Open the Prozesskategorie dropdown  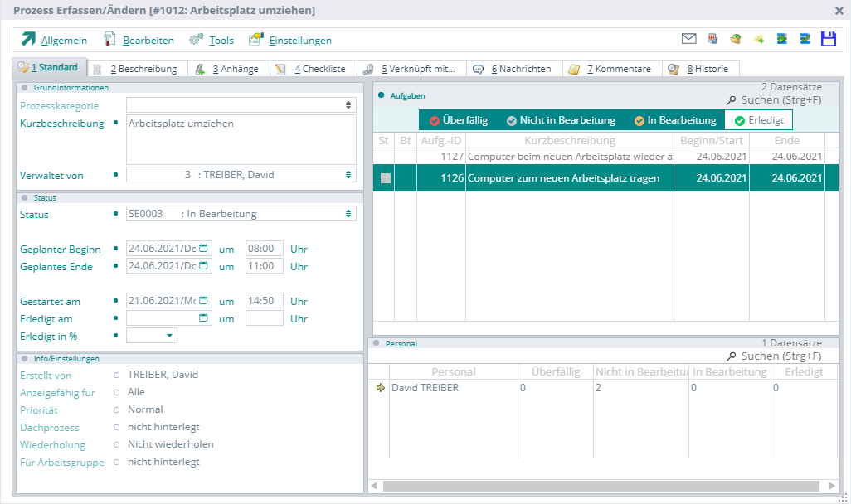348,105
